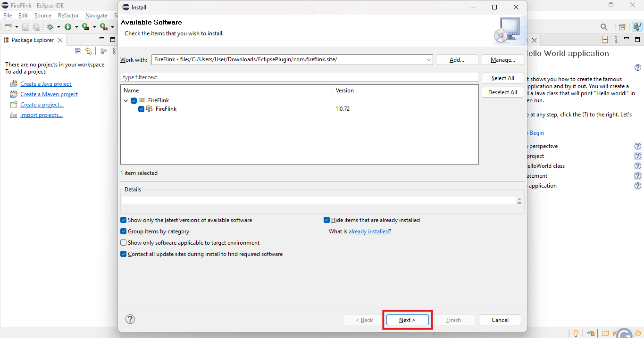Click the green Run icon in toolbar

click(68, 27)
